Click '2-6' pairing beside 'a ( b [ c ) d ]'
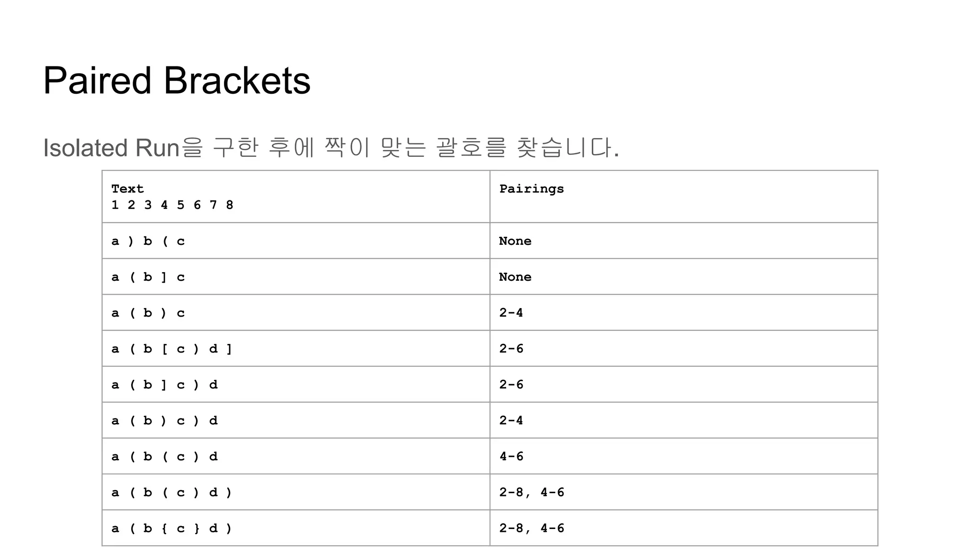The image size is (980, 551). click(x=511, y=349)
